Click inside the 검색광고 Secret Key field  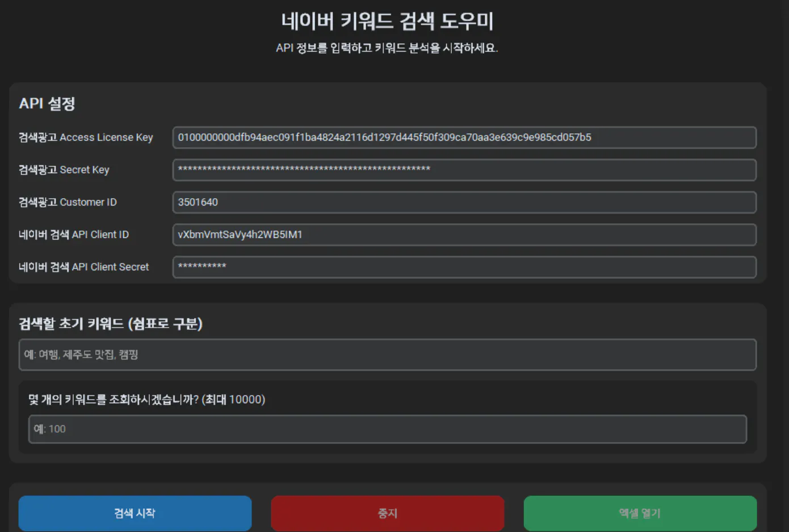click(x=464, y=170)
